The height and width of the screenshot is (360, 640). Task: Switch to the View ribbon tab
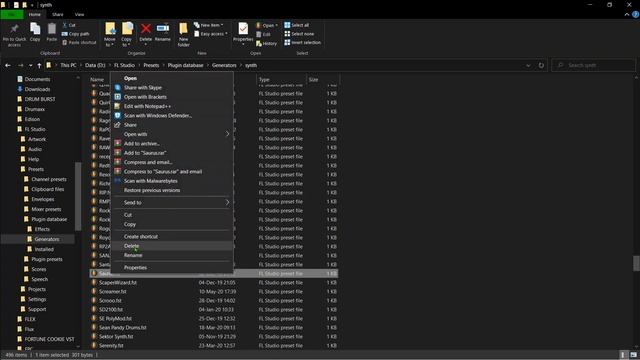pyautogui.click(x=79, y=14)
